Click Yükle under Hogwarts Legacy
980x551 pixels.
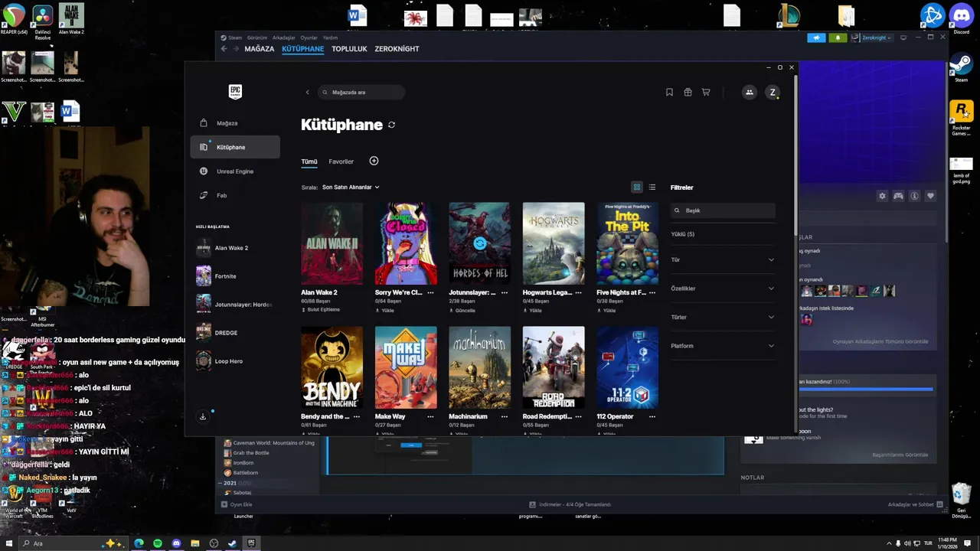point(533,311)
